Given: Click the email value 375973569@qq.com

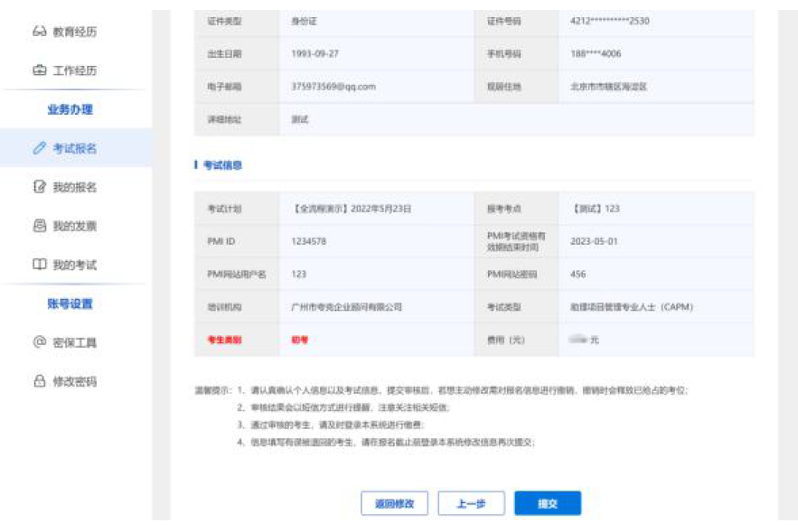Looking at the screenshot, I should (333, 87).
